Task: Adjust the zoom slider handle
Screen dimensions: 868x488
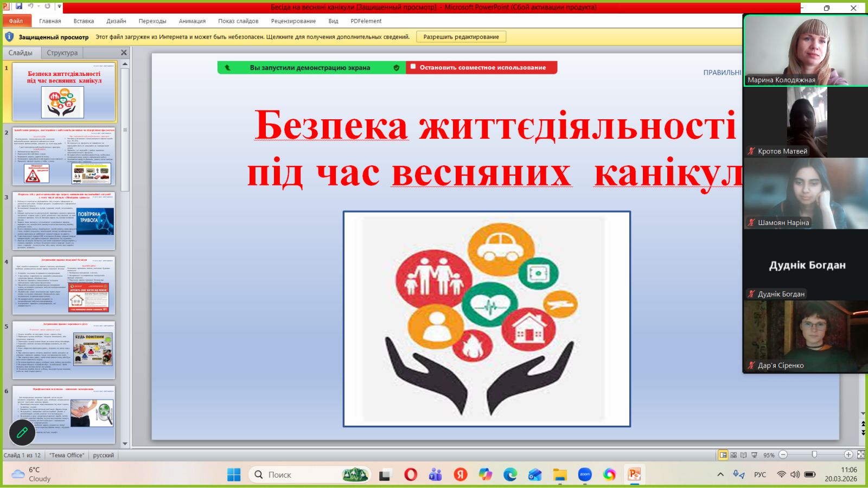Action: (x=814, y=454)
